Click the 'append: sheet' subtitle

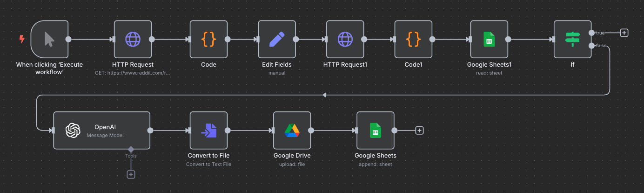[376, 164]
